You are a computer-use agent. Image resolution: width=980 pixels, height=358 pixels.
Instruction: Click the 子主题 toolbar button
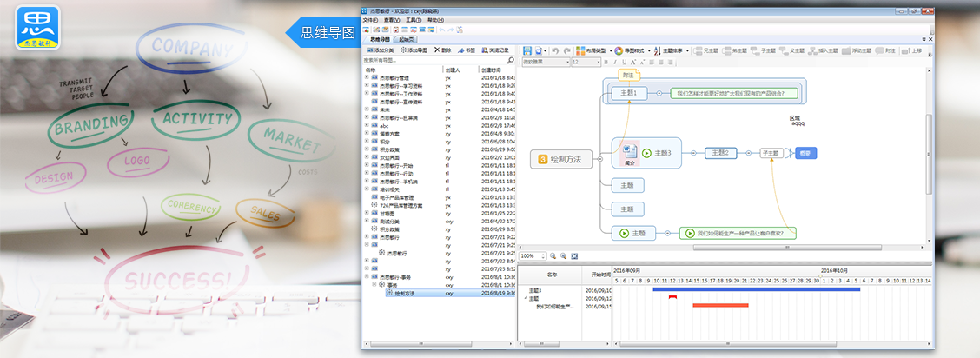pyautogui.click(x=764, y=50)
